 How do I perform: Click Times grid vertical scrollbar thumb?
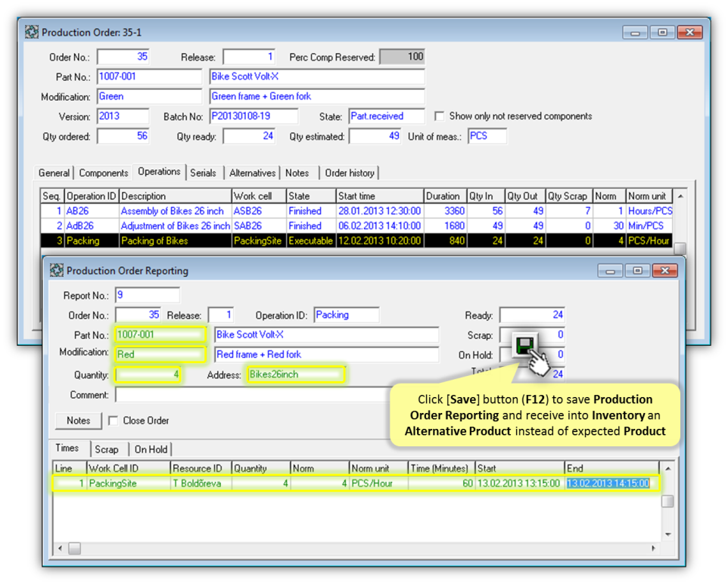point(667,502)
